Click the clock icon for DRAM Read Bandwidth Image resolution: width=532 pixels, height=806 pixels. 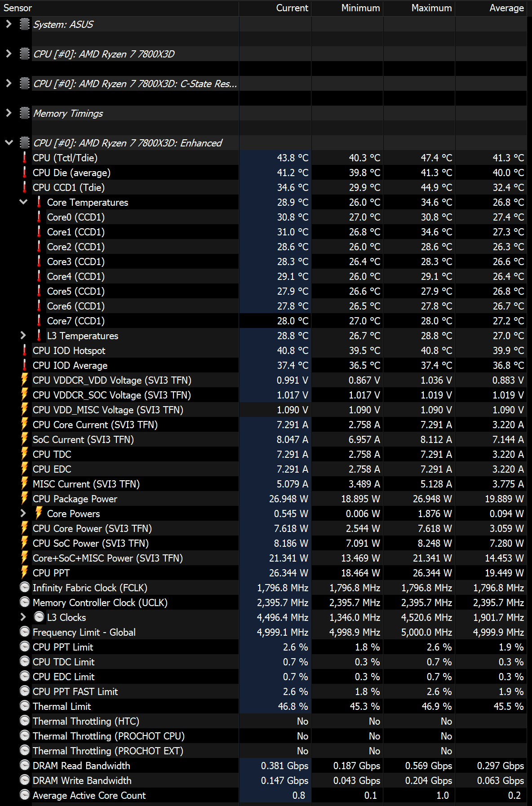[25, 766]
